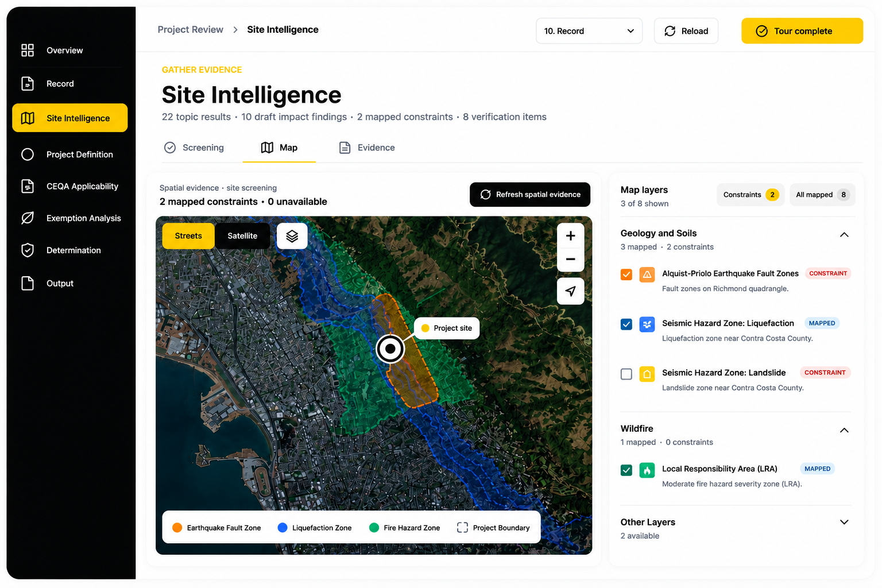Switch to the Evidence tab

pos(367,148)
